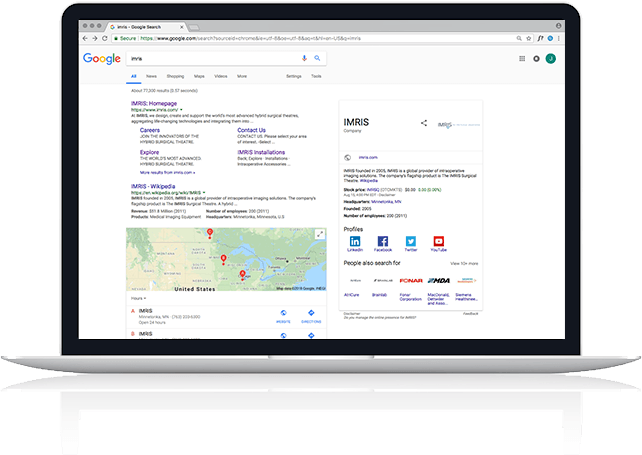Switch to the Videos tab
The image size is (642, 455).
[221, 76]
